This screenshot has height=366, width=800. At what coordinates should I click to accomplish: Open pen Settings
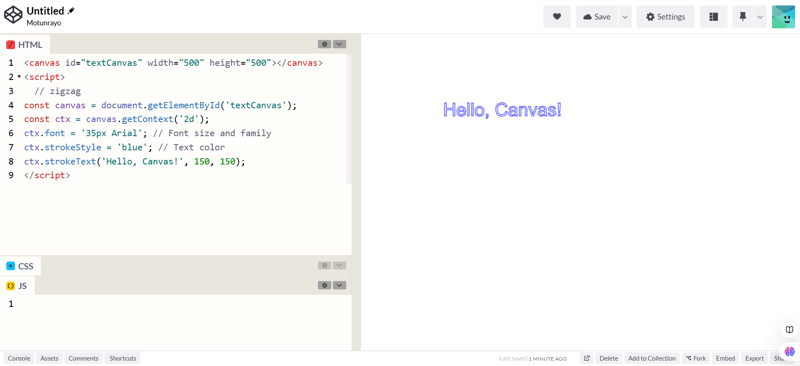pyautogui.click(x=665, y=17)
